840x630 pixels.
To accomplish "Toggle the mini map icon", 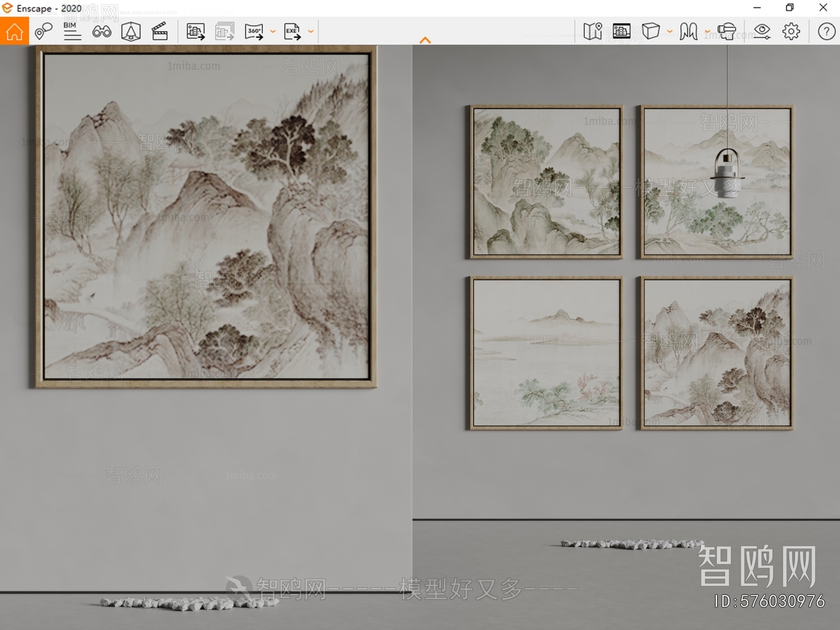I will (x=593, y=31).
